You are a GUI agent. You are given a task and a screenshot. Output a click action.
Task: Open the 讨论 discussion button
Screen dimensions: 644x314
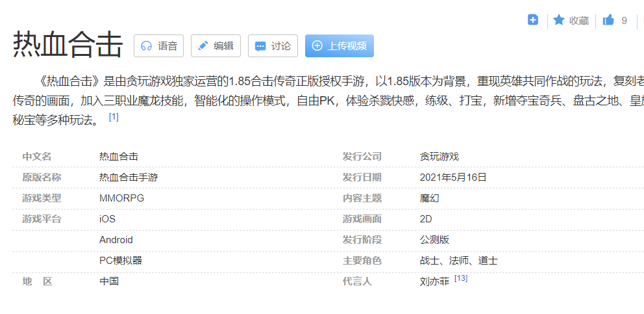click(x=273, y=46)
